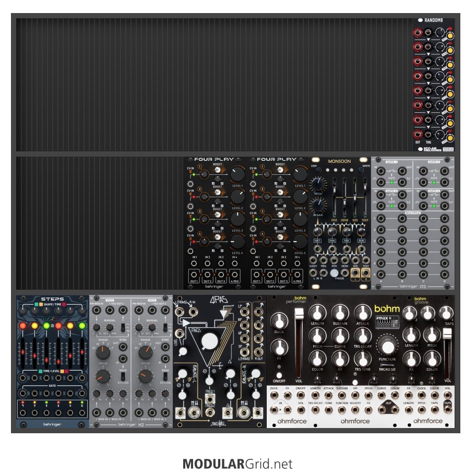This screenshot has width=476, height=475.
Task: Click the MODULARGrid.net logo link
Action: click(x=237, y=464)
